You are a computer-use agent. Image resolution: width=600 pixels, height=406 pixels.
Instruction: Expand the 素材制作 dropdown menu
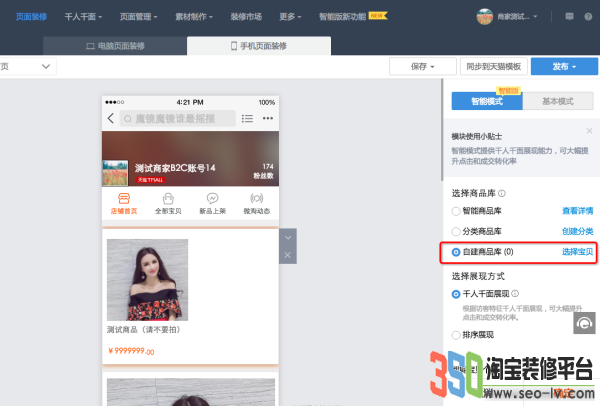tap(194, 17)
